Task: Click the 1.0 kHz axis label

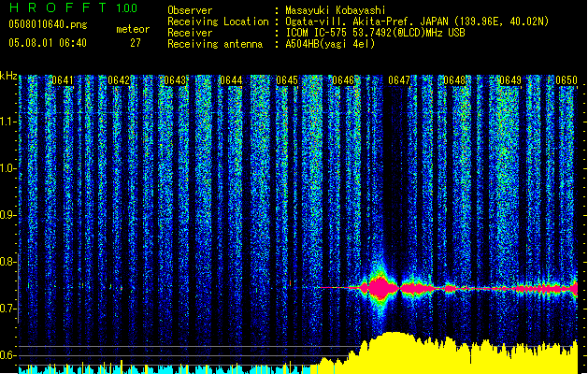Action: (8, 168)
